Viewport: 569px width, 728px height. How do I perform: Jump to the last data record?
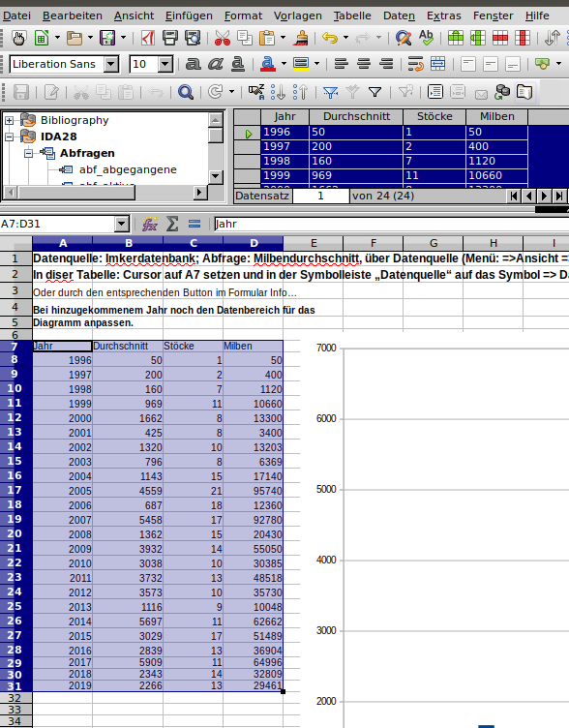559,196
